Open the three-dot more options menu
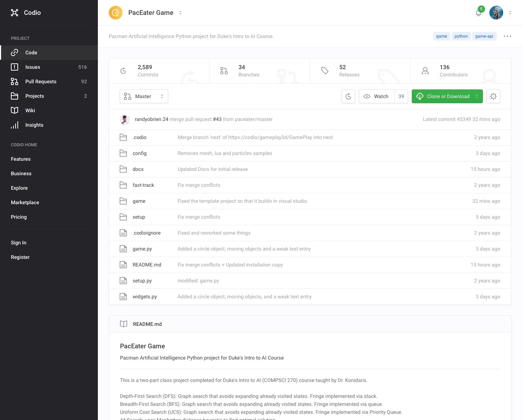522x420 pixels. click(x=507, y=36)
